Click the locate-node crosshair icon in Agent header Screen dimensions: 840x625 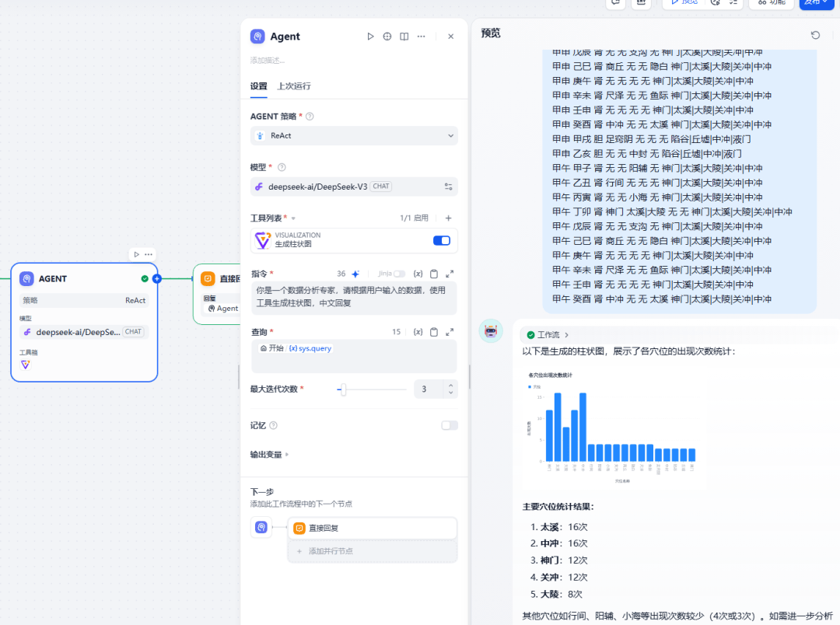(x=387, y=37)
